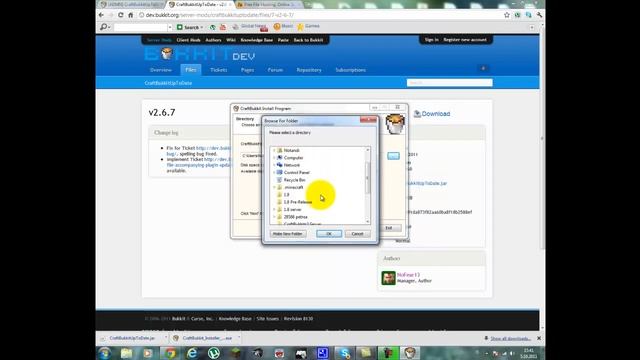Open uTorrent from the taskbar

(213, 353)
